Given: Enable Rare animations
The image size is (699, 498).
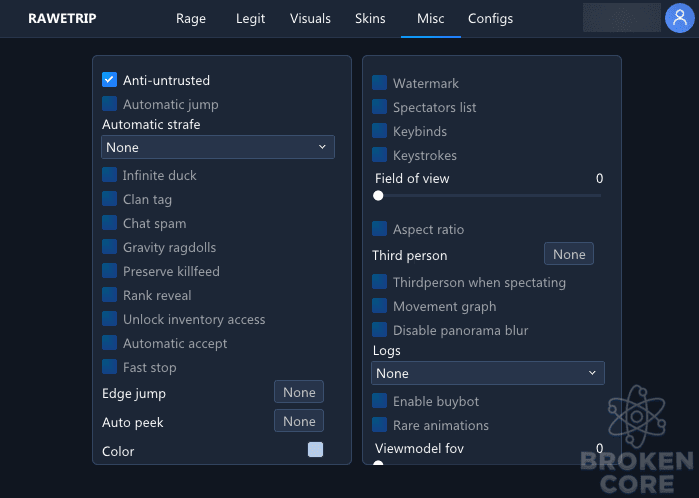Looking at the screenshot, I should (x=379, y=425).
